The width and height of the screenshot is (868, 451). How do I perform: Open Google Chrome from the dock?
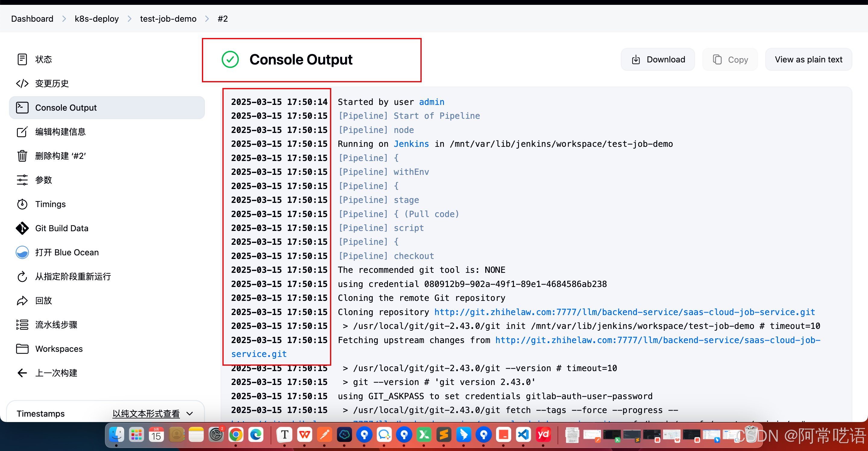(x=236, y=435)
